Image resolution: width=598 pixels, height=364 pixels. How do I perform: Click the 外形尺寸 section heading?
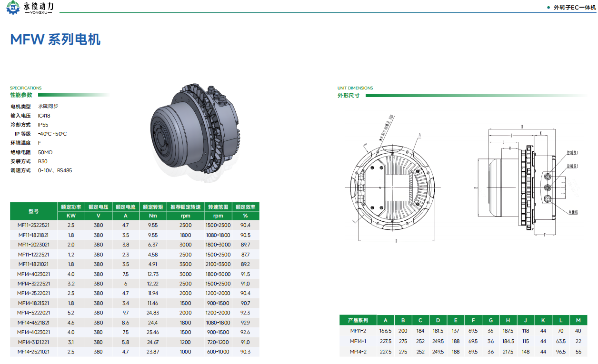click(349, 95)
